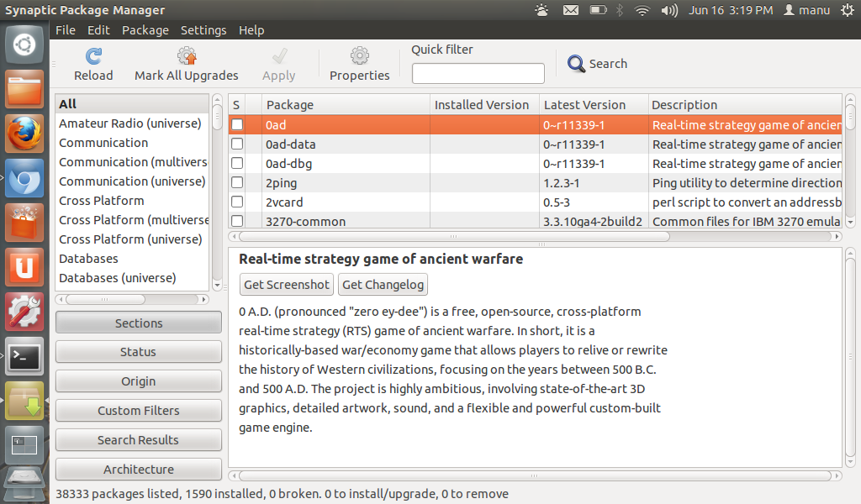Open sound volume indicator
This screenshot has width=861, height=504.
point(669,10)
